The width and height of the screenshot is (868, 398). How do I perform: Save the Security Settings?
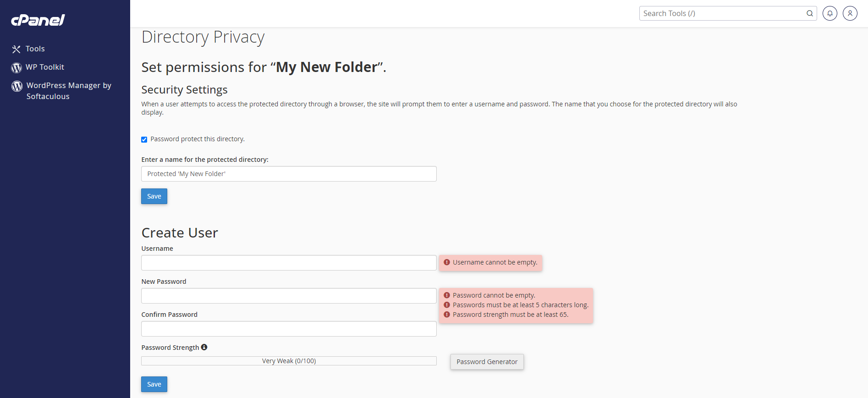tap(154, 196)
